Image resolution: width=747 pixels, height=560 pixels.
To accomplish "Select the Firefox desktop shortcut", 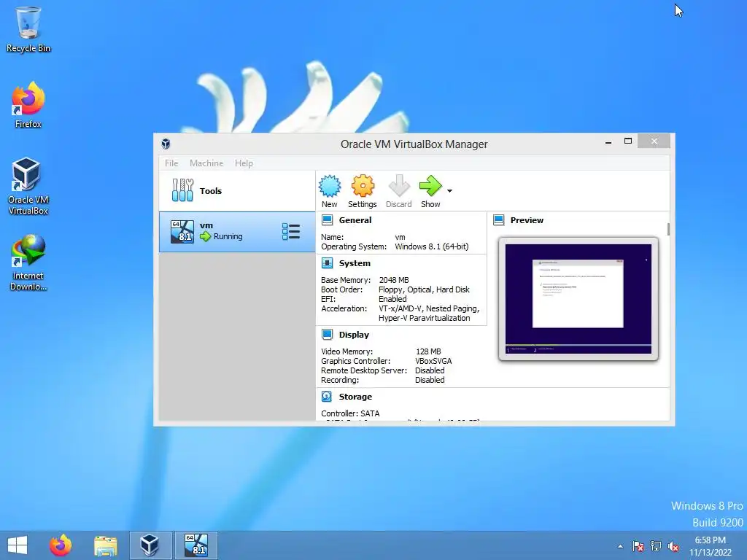I will pyautogui.click(x=28, y=105).
